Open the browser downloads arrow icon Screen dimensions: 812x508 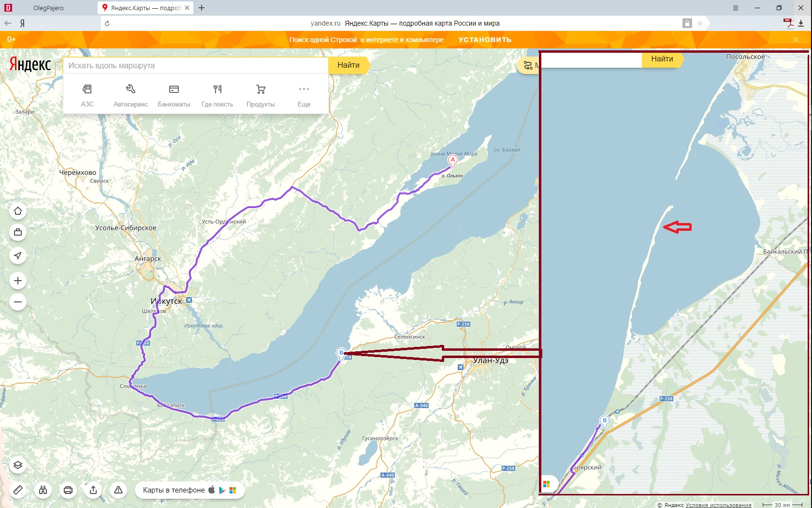click(x=801, y=23)
